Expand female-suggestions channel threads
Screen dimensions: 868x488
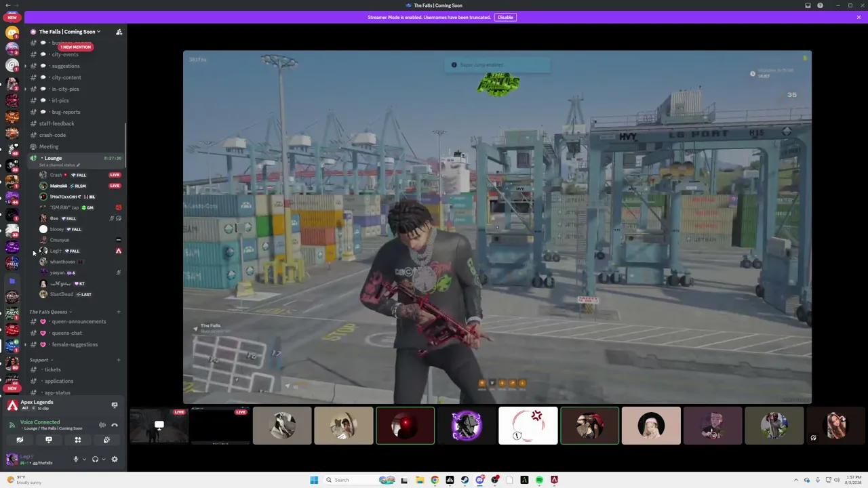tap(25, 344)
